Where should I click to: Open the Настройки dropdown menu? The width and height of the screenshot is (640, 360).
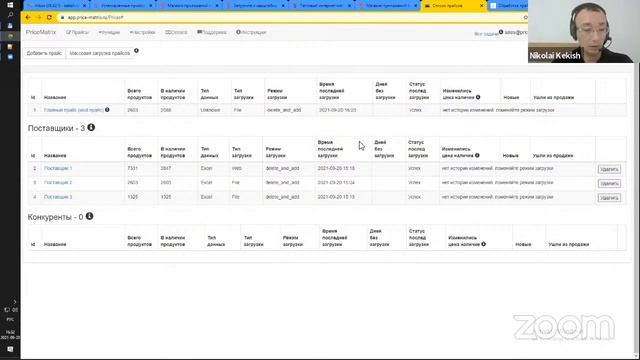(x=142, y=32)
